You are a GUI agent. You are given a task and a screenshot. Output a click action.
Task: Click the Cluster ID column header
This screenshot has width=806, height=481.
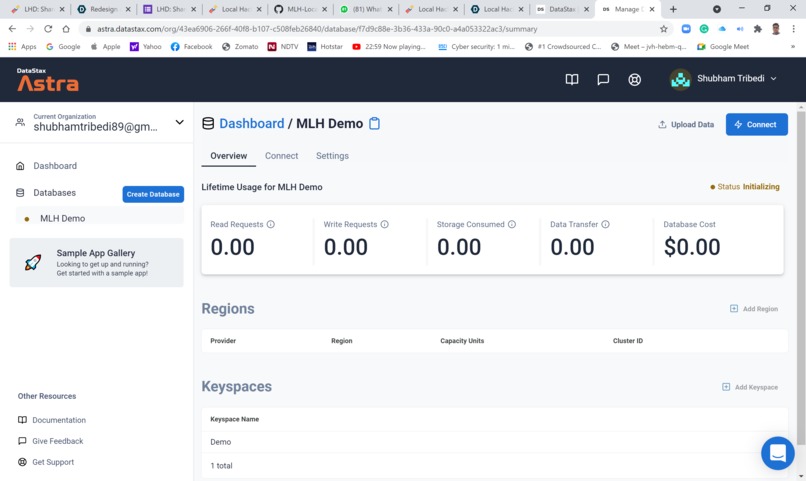[628, 341]
